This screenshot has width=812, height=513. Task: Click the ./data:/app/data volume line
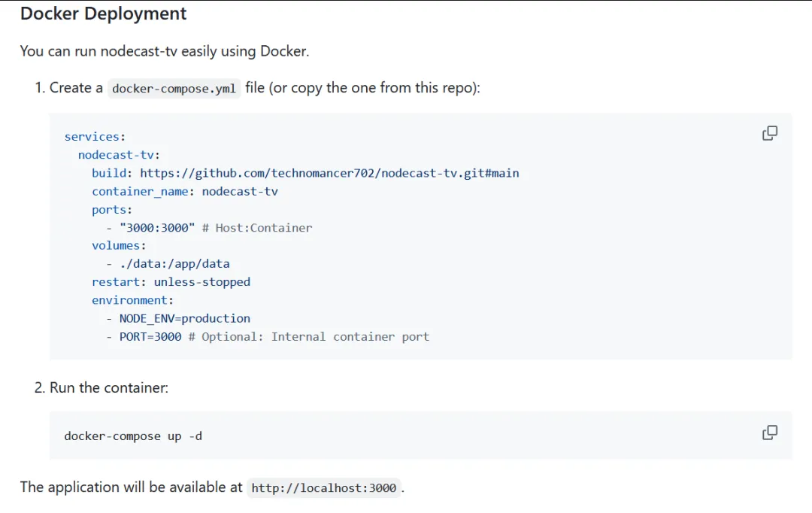point(168,264)
